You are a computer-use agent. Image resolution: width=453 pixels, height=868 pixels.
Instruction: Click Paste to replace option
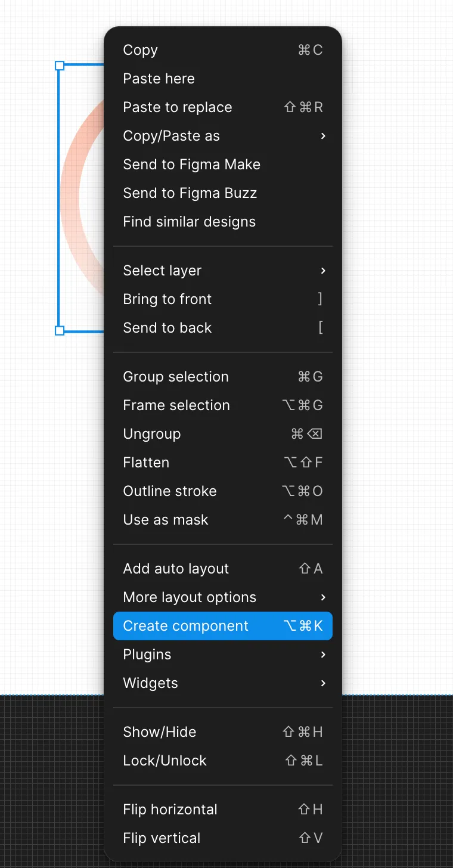click(x=222, y=107)
